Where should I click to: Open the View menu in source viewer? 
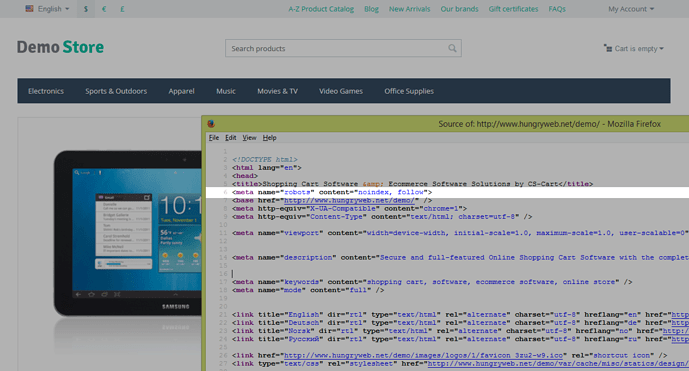click(249, 138)
